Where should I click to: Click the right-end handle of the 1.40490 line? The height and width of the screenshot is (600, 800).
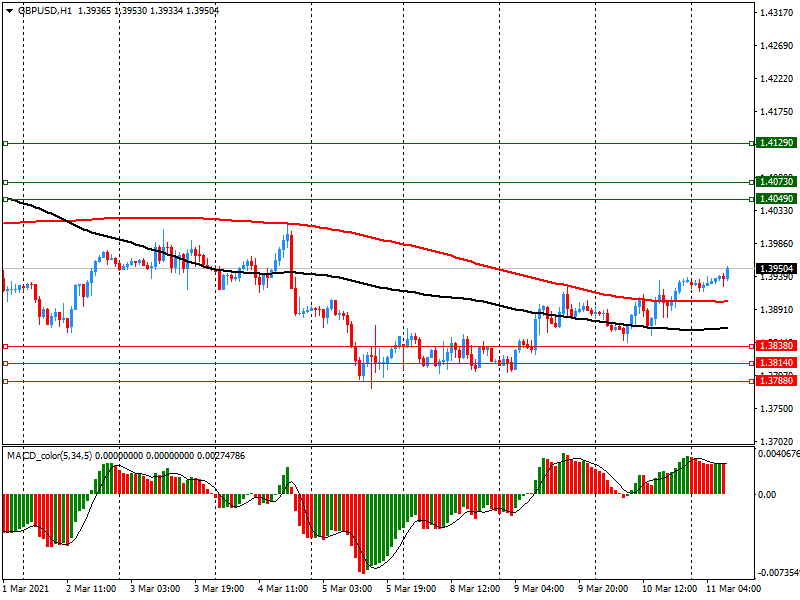click(x=752, y=199)
